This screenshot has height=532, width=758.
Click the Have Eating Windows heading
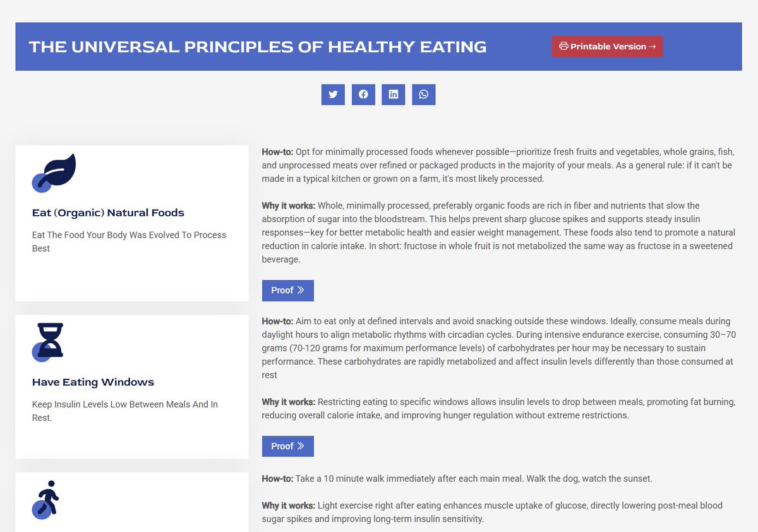point(93,382)
